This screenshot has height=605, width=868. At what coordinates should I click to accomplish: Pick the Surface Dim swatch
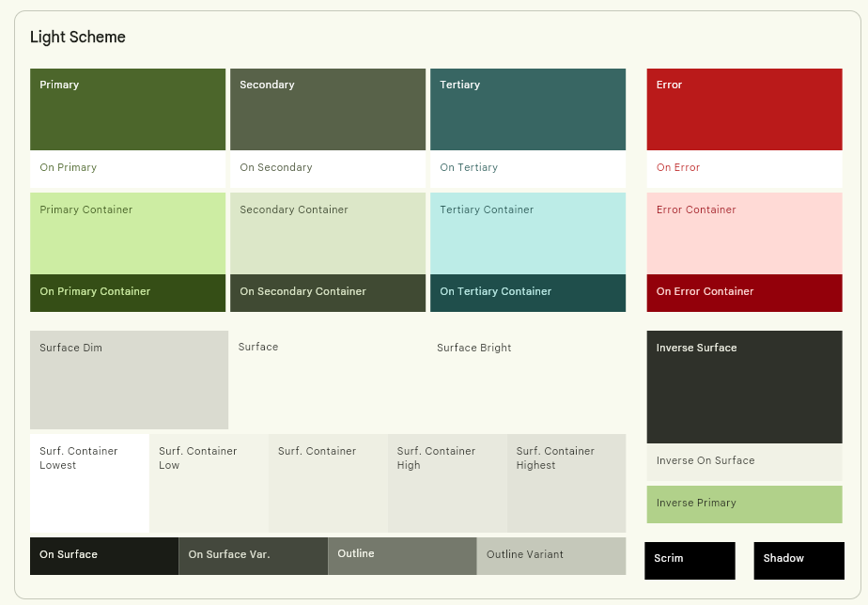coord(129,380)
